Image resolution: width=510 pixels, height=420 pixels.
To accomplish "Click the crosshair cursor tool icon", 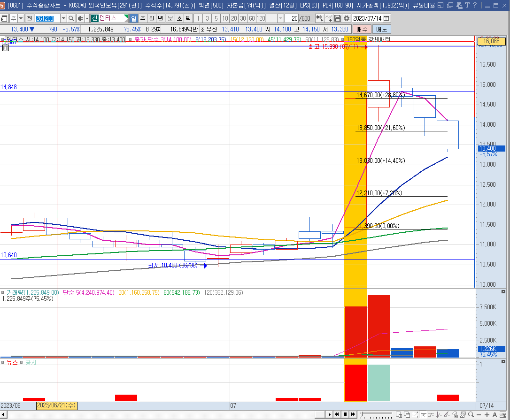I will [423, 414].
